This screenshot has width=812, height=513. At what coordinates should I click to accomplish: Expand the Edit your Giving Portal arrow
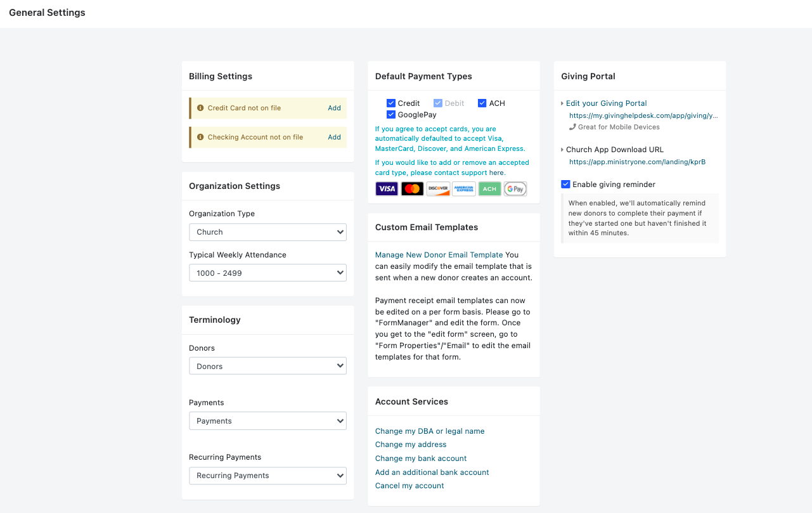[x=562, y=103]
